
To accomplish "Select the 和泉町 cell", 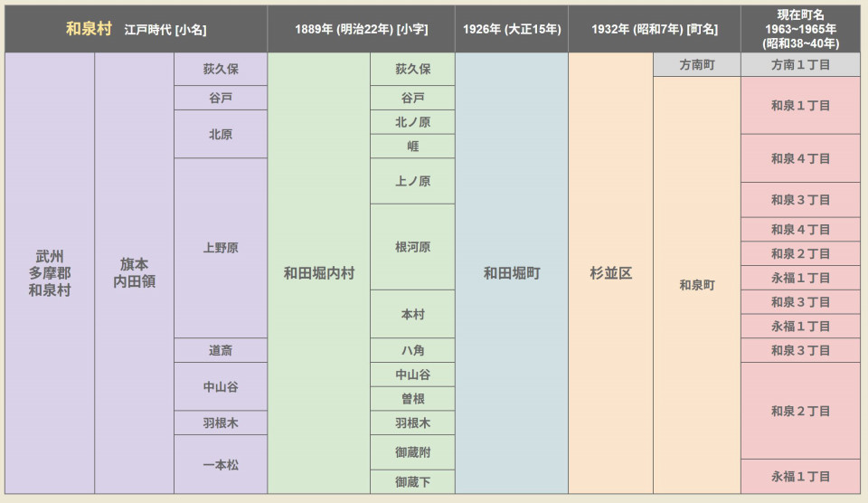I will pos(696,285).
